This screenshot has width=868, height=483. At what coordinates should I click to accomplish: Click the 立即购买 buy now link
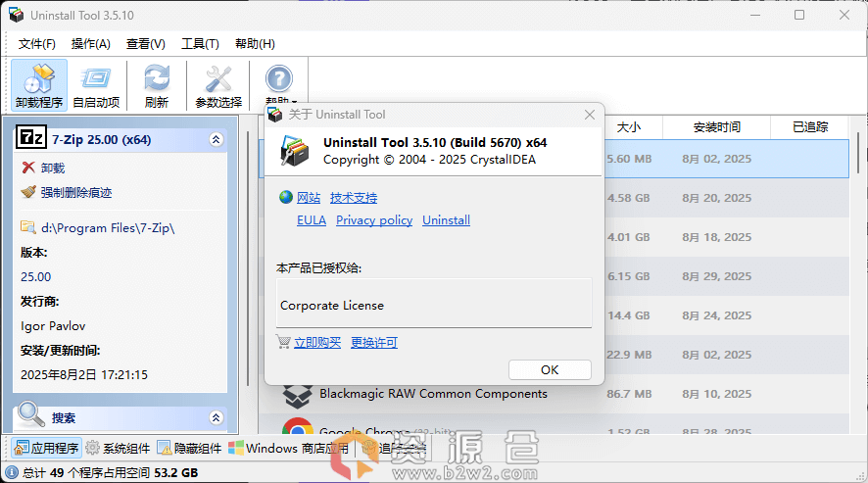316,343
